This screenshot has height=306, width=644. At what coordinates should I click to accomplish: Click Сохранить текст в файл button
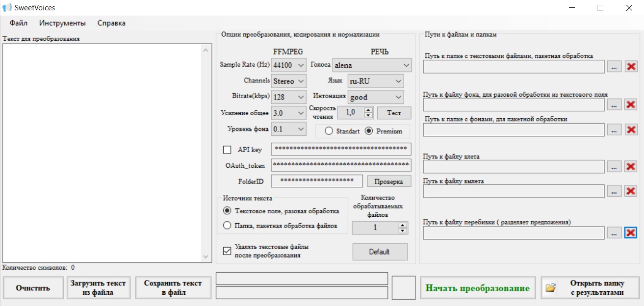[x=173, y=288]
